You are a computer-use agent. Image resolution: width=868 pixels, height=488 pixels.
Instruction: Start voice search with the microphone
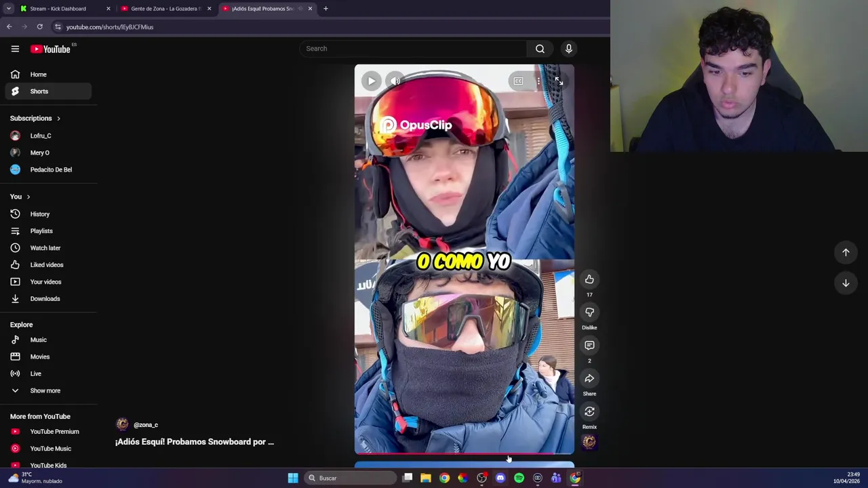point(569,49)
